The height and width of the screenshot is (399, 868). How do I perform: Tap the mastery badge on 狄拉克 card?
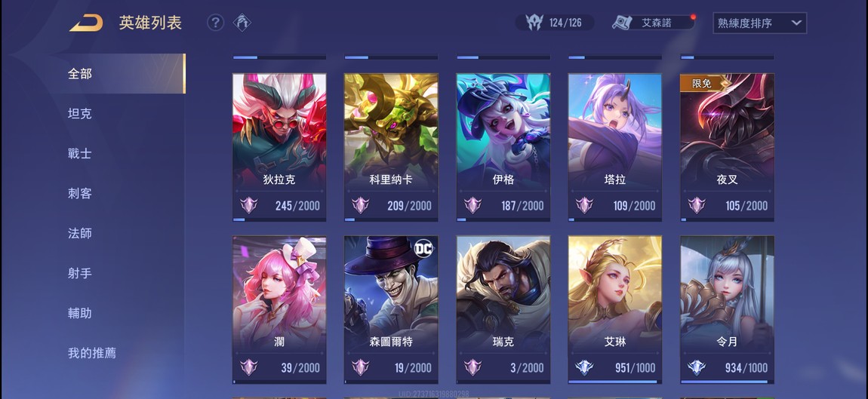coord(248,205)
